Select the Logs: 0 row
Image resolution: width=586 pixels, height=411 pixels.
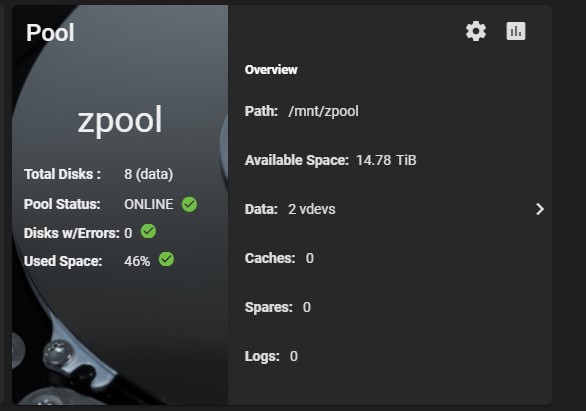coord(390,356)
